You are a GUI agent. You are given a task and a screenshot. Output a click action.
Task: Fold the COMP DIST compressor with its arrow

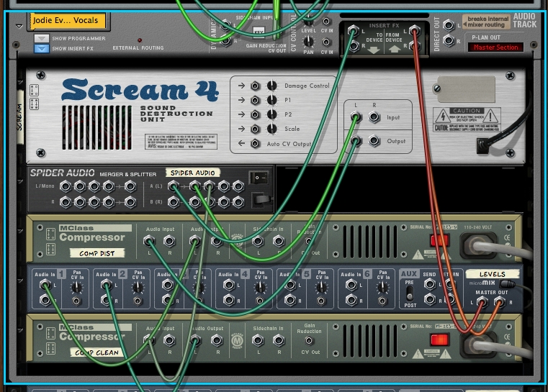pos(20,231)
